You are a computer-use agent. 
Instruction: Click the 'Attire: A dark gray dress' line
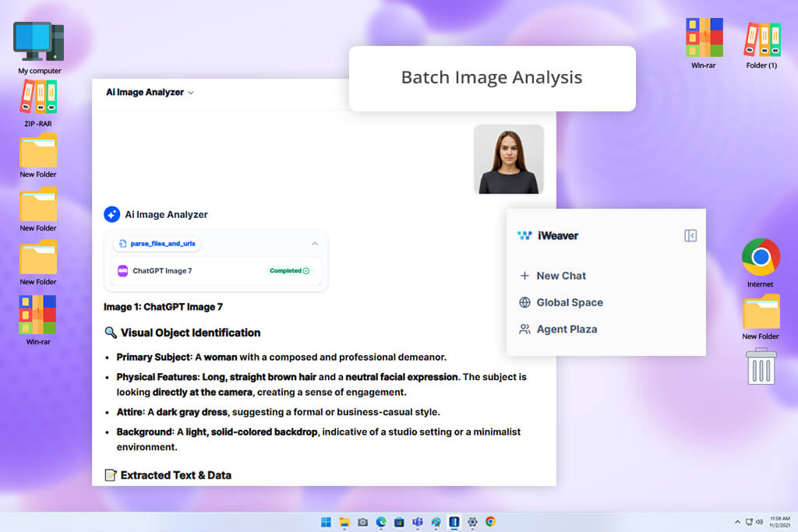pyautogui.click(x=278, y=412)
